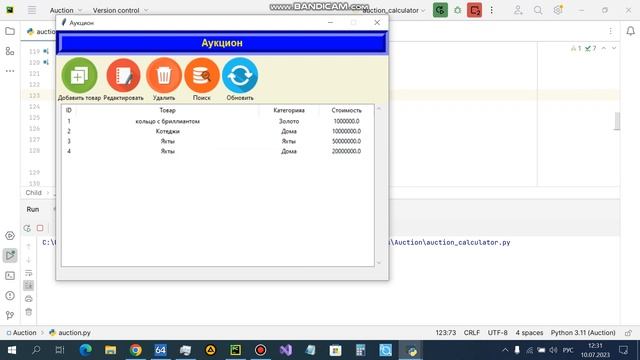
Task: Click auction.py breadcrumb in status bar
Action: point(70,333)
